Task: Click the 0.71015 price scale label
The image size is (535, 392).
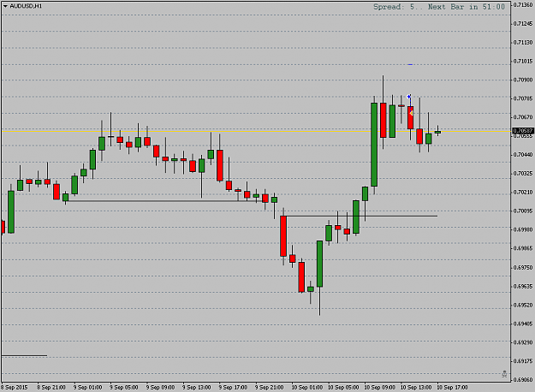Action: [523, 61]
